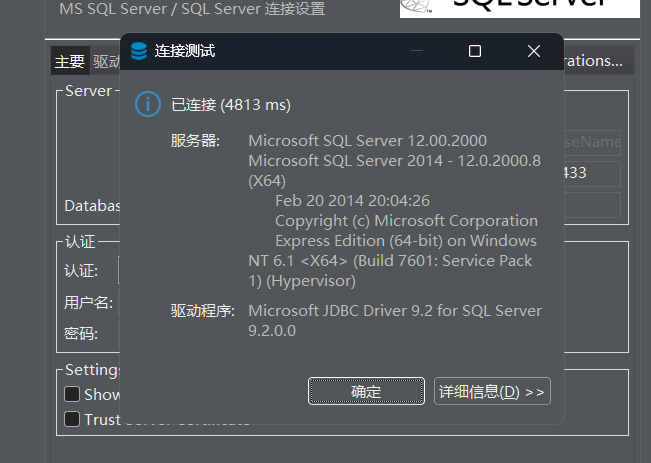Toggle the Show checkbox in Settings group
This screenshot has height=463, width=651.
[72, 394]
